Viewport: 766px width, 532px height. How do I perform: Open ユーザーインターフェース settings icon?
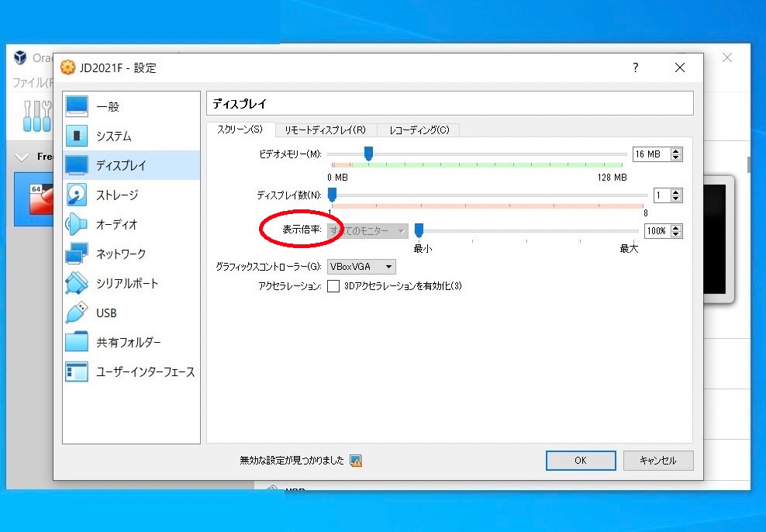[x=78, y=371]
